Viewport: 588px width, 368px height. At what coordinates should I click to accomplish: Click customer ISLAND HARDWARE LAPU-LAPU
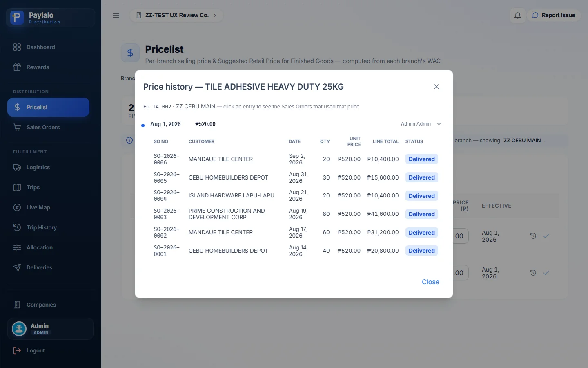(x=232, y=196)
